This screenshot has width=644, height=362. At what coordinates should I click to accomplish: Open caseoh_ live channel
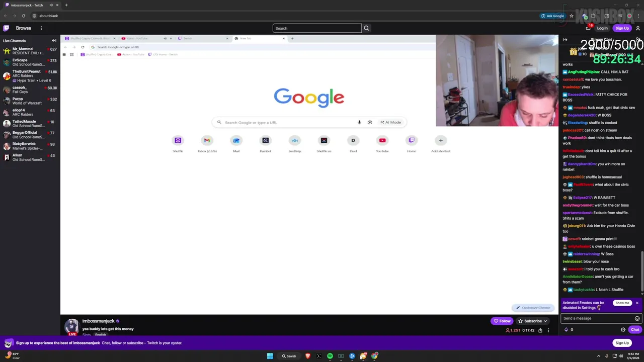[x=29, y=89]
